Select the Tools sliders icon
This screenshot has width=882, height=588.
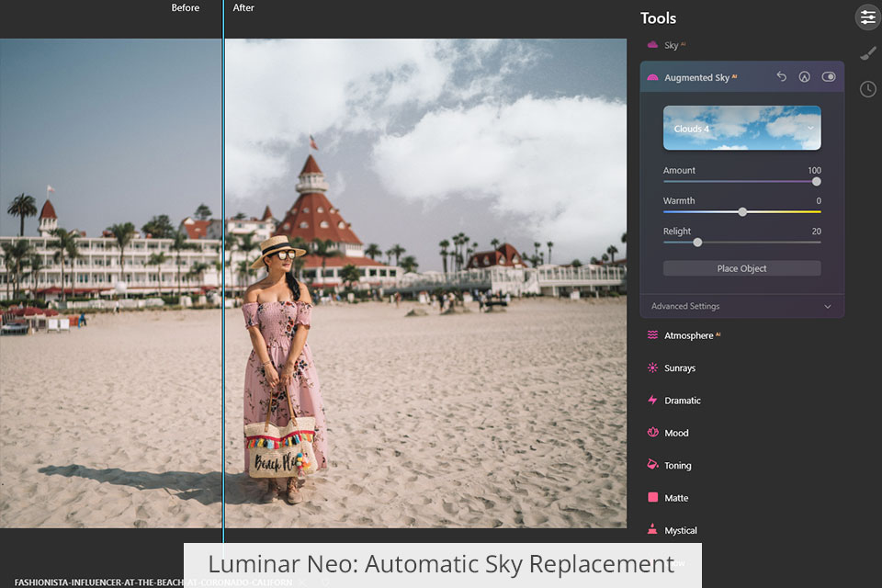point(868,17)
